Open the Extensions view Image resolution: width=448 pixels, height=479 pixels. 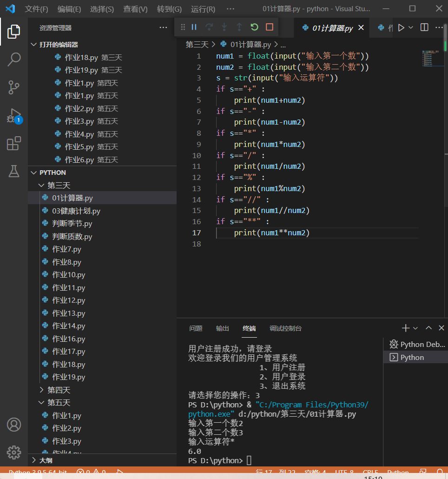pyautogui.click(x=14, y=144)
